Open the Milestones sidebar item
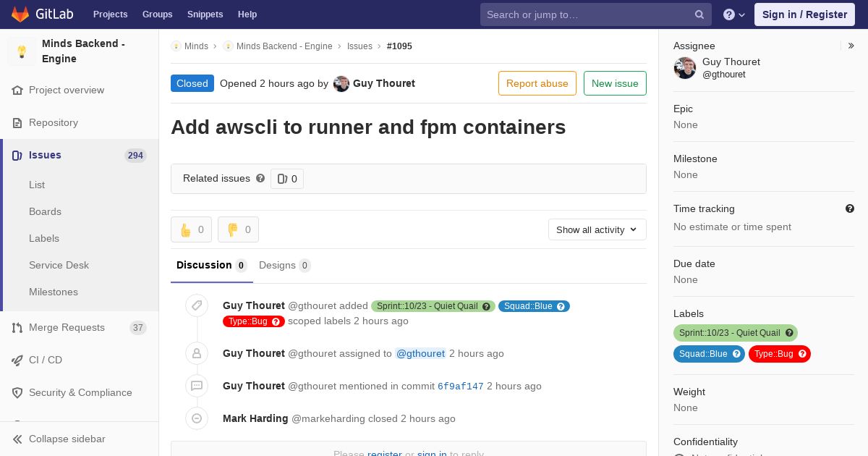This screenshot has height=456, width=868. point(54,292)
